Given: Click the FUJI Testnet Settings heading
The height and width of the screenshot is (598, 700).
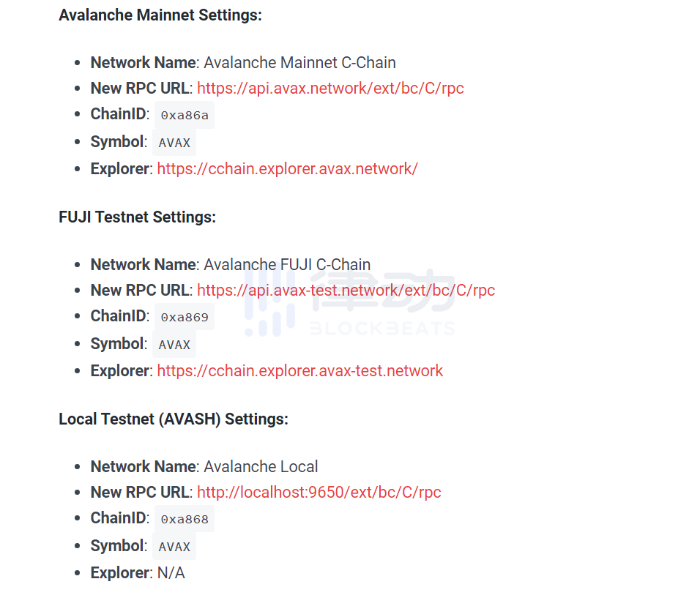Looking at the screenshot, I should pos(138,217).
